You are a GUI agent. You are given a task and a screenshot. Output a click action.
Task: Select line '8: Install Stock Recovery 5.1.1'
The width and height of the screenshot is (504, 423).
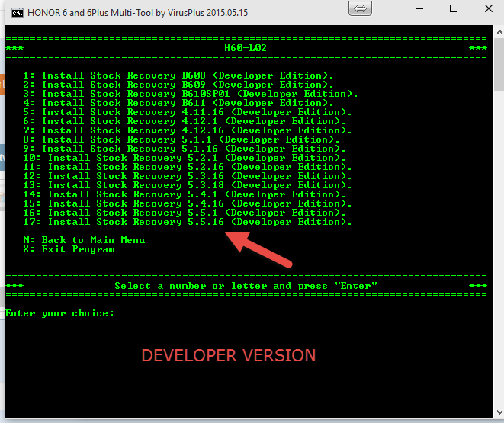tap(181, 139)
